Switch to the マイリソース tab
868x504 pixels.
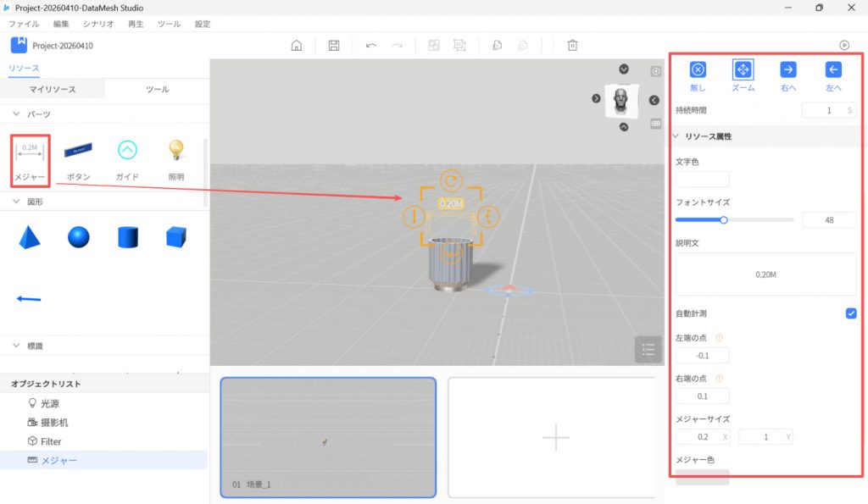(x=53, y=90)
